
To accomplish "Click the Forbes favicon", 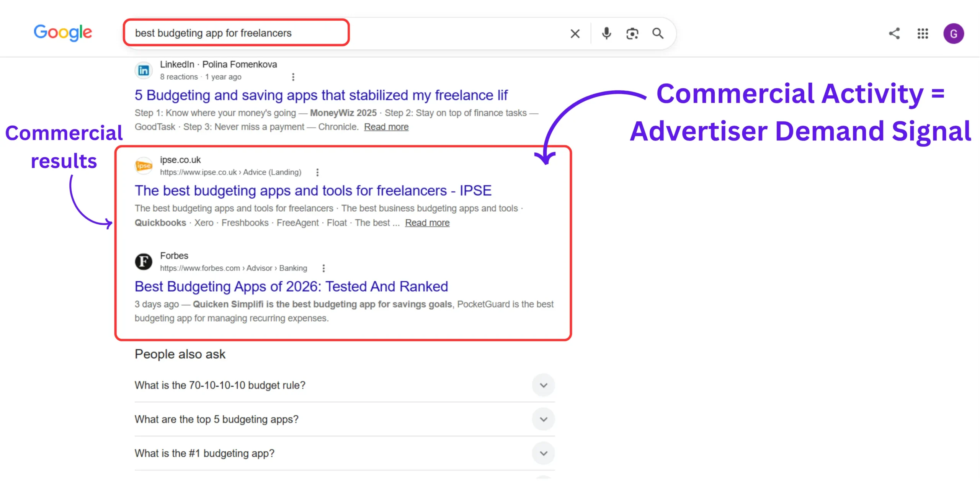I will tap(144, 262).
